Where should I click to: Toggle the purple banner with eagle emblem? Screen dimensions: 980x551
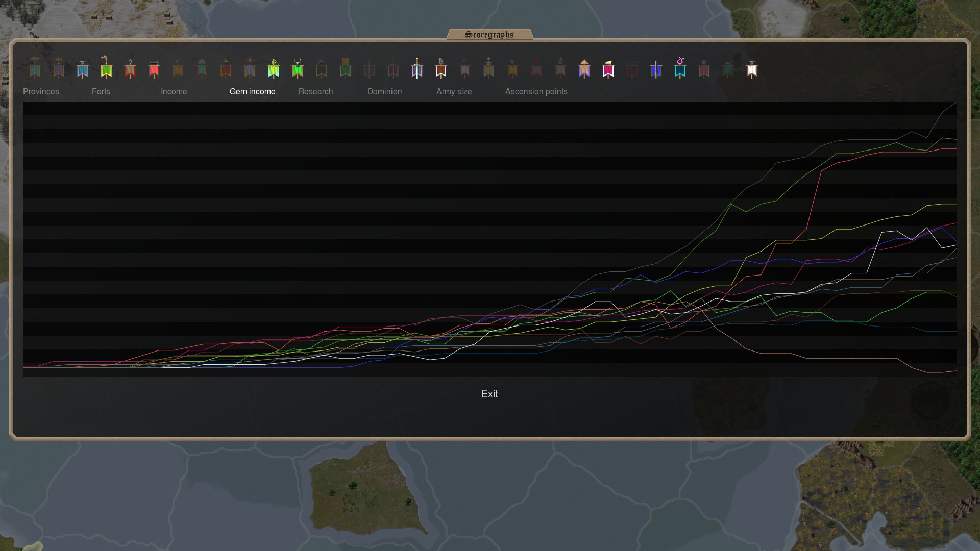(59, 67)
